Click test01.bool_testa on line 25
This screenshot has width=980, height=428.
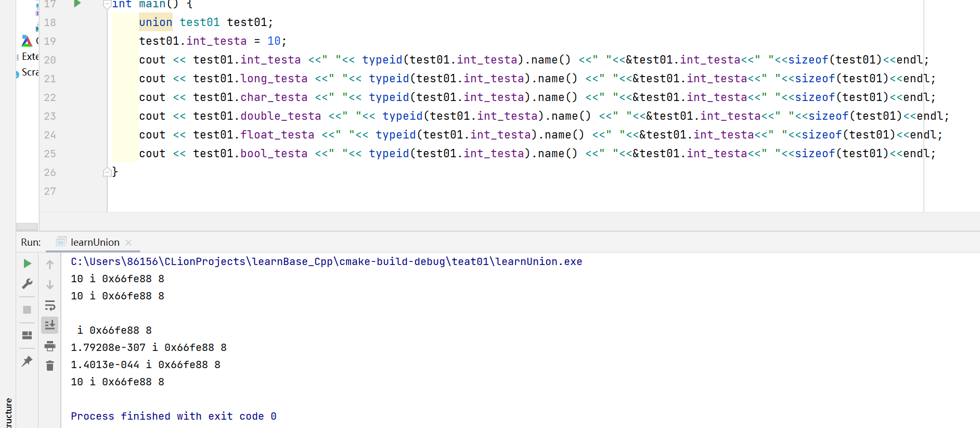[x=250, y=154]
